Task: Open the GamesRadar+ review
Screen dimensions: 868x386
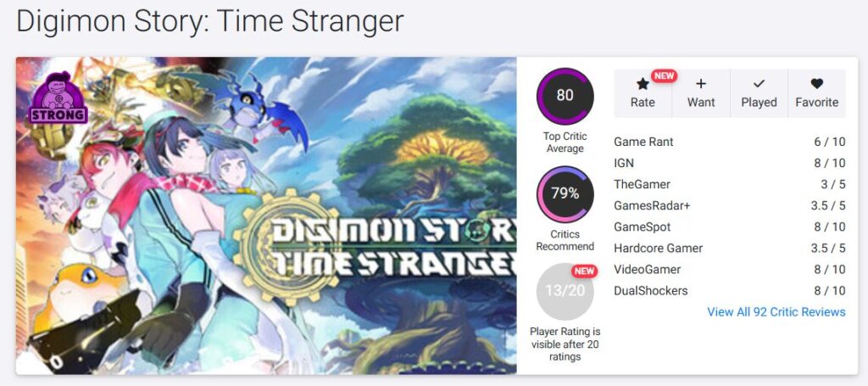Action: pyautogui.click(x=654, y=205)
